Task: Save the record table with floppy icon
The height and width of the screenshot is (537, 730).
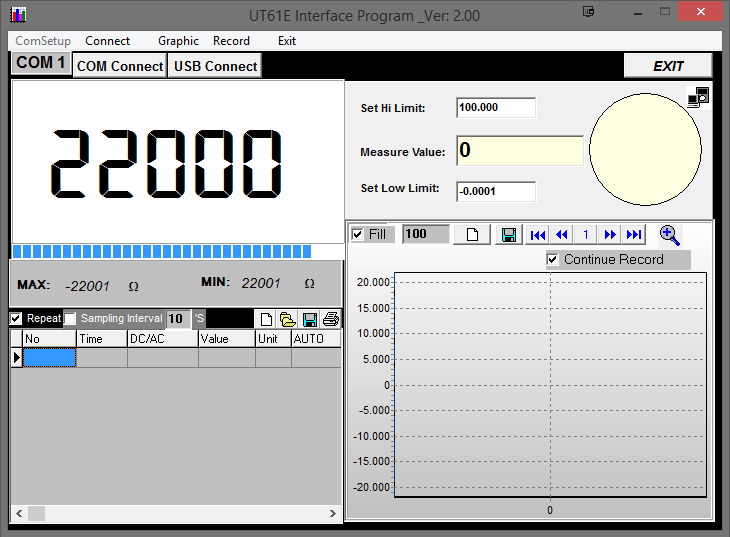Action: click(309, 319)
